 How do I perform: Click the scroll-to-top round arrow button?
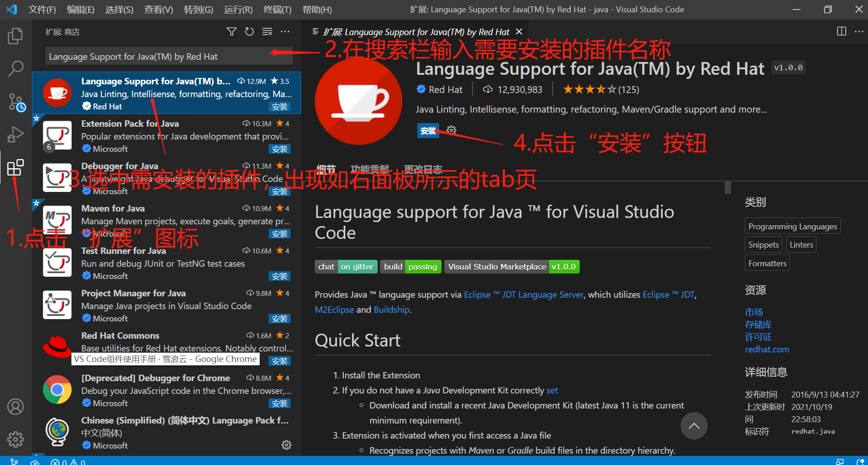(x=694, y=426)
